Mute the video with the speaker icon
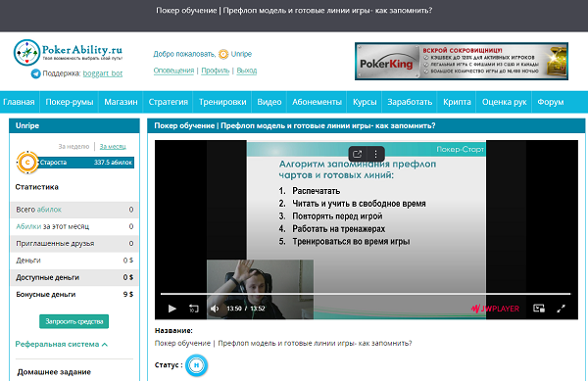Image resolution: width=588 pixels, height=381 pixels. (x=215, y=309)
